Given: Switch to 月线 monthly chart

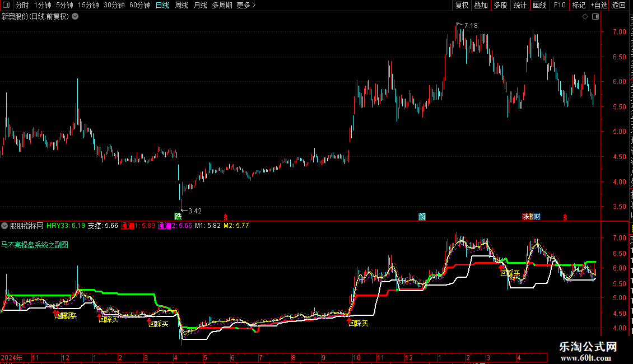Looking at the screenshot, I should (x=200, y=5).
